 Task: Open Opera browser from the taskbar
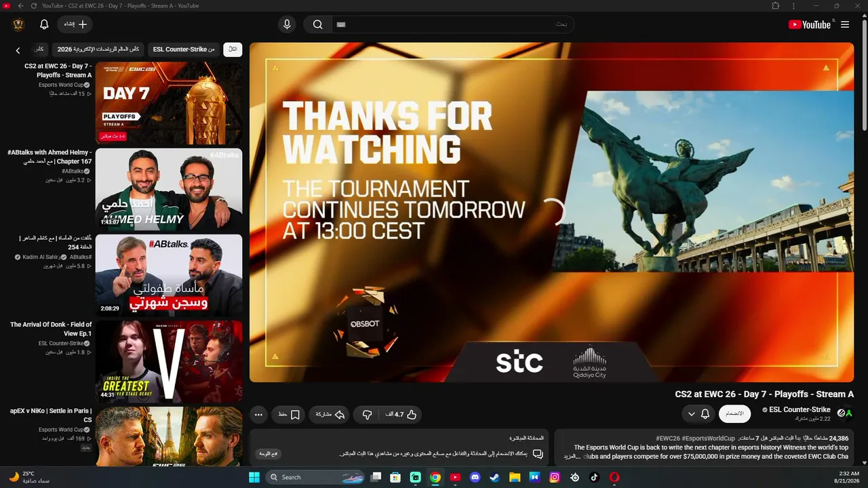click(614, 477)
